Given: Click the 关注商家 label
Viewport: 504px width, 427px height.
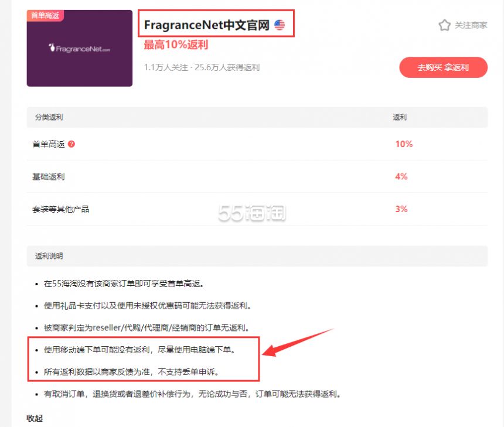Looking at the screenshot, I should (471, 25).
